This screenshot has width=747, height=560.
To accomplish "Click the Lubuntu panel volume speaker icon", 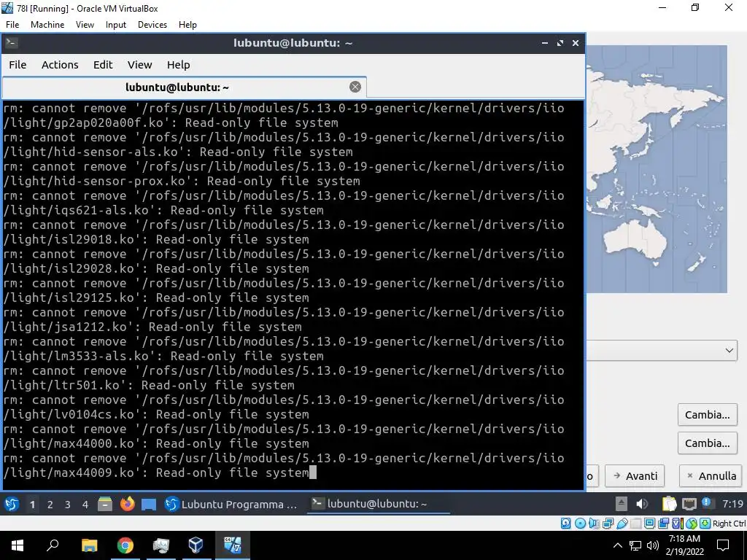I will coord(642,504).
